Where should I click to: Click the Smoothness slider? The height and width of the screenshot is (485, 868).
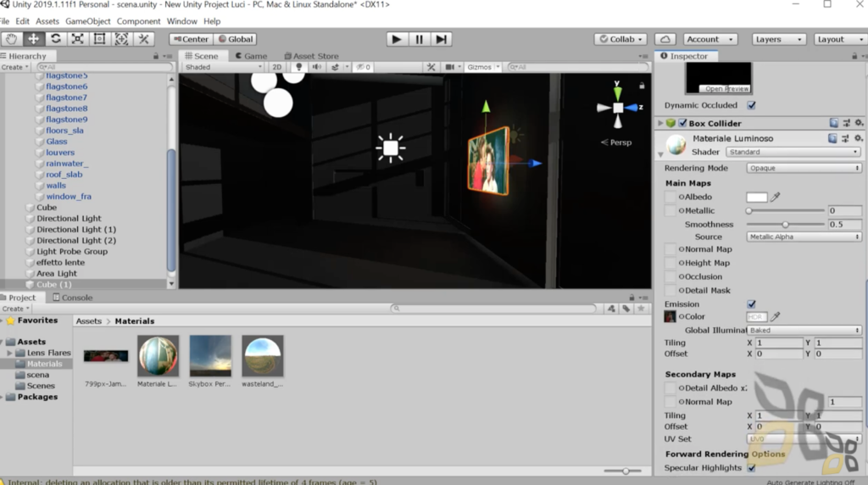click(785, 224)
